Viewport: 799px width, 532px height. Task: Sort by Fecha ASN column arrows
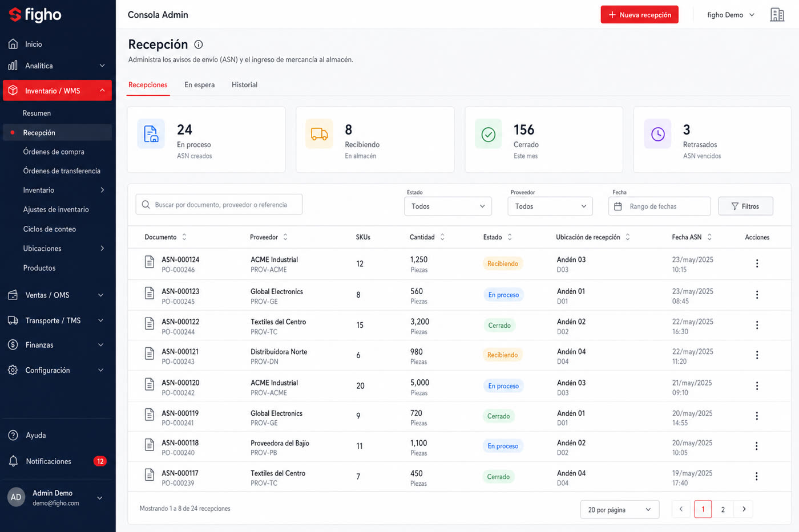709,237
